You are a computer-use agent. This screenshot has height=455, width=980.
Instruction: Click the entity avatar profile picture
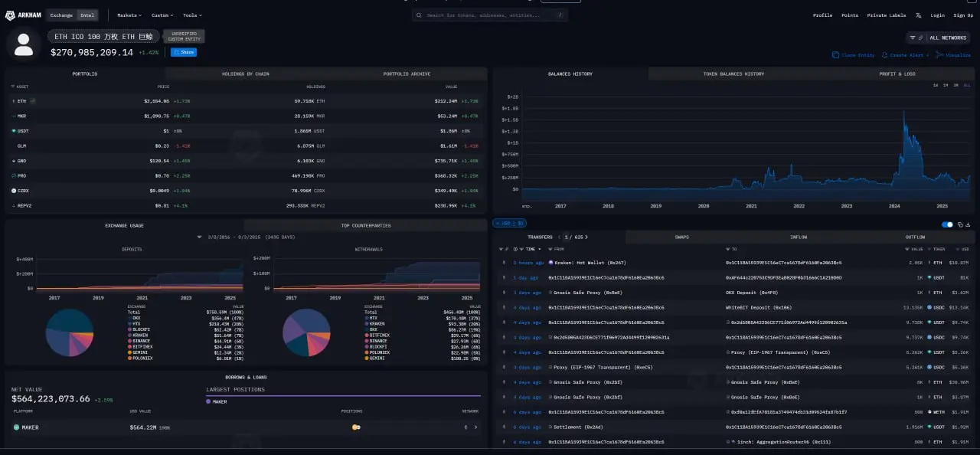(24, 44)
